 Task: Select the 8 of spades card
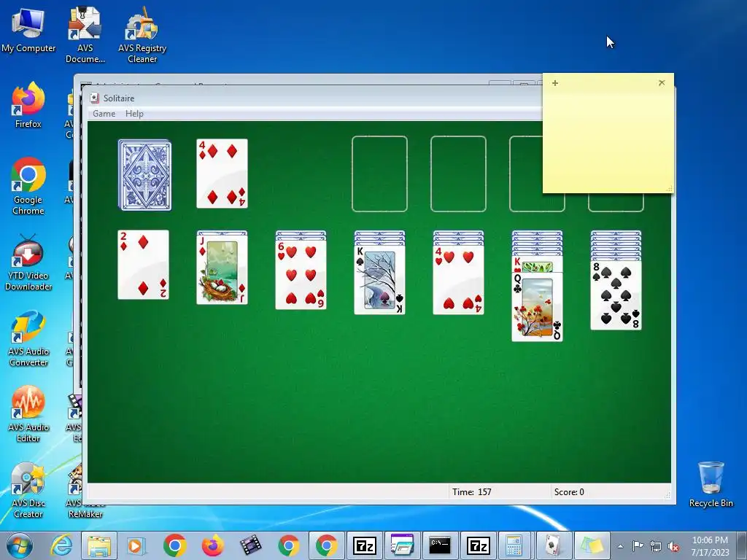point(616,295)
